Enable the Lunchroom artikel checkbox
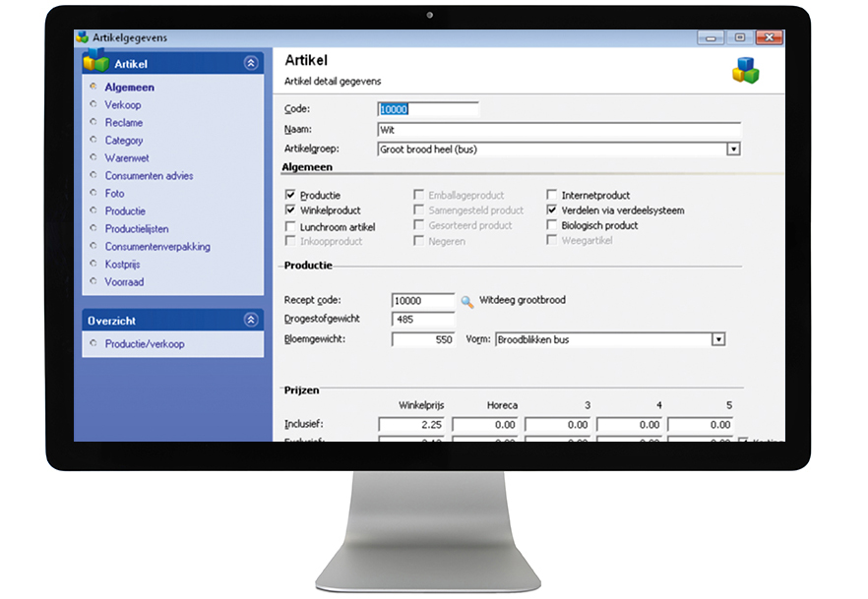 point(290,226)
